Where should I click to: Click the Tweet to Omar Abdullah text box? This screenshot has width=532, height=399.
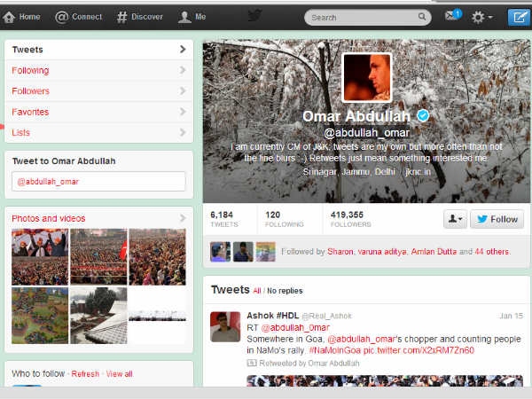pos(98,182)
